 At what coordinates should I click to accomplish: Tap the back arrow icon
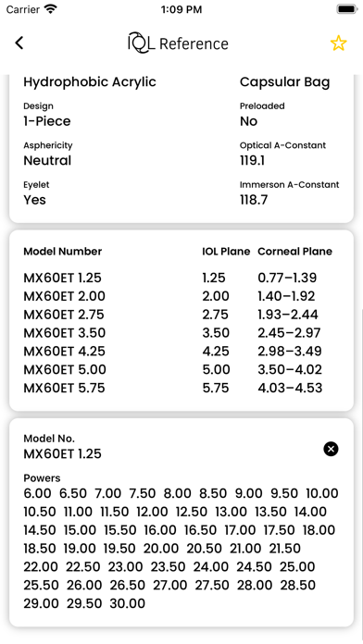pyautogui.click(x=19, y=43)
